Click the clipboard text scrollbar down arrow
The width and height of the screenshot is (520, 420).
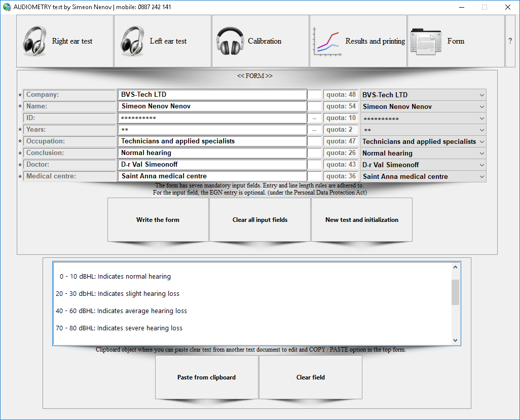455,340
